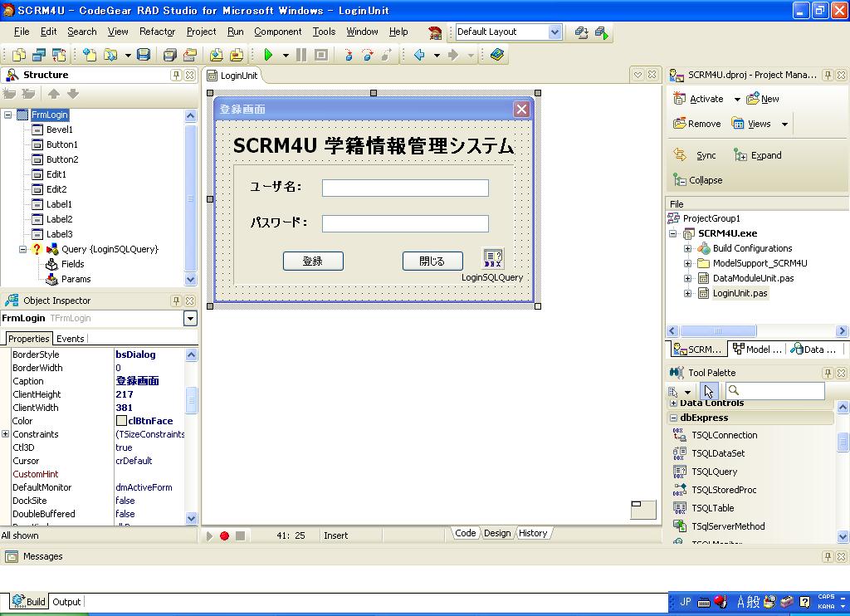Image resolution: width=850 pixels, height=616 pixels.
Task: Click the clBtnFace color swatch
Action: [121, 421]
